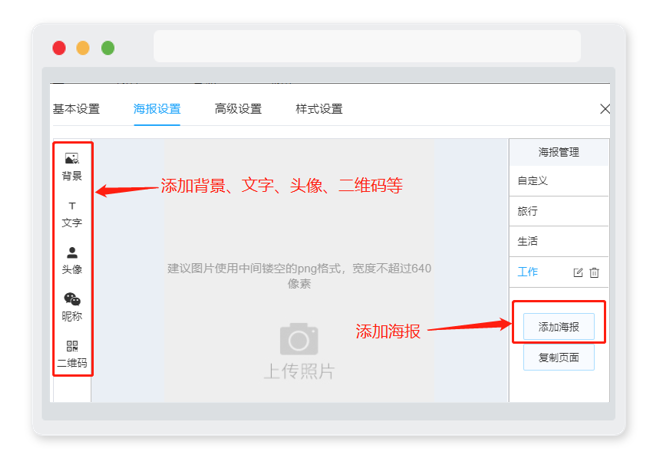Open the 样式设置 tab

coord(319,109)
